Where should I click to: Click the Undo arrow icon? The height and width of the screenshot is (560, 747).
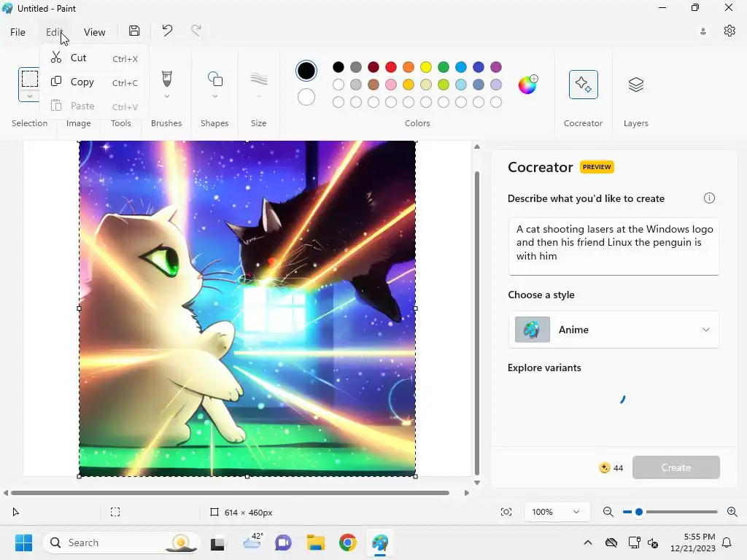click(167, 31)
